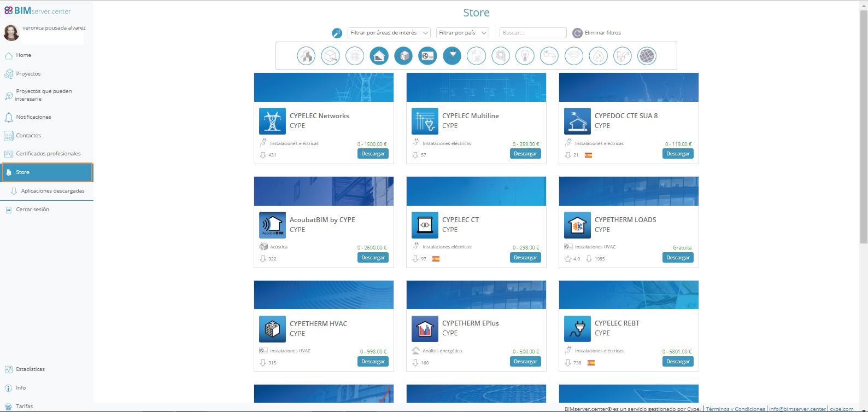Toggle the document category filter
The width and height of the screenshot is (868, 412).
pyautogui.click(x=476, y=56)
